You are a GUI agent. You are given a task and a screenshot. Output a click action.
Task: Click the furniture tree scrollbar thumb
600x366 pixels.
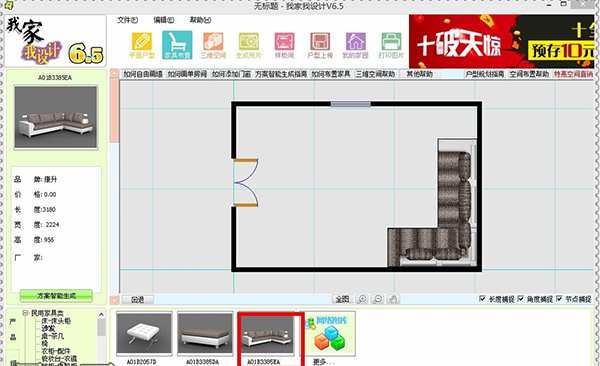[101, 328]
